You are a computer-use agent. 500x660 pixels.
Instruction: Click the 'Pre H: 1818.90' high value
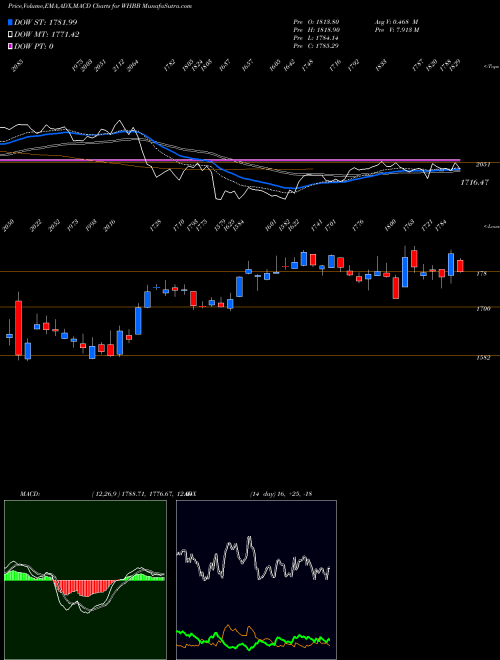tap(317, 29)
